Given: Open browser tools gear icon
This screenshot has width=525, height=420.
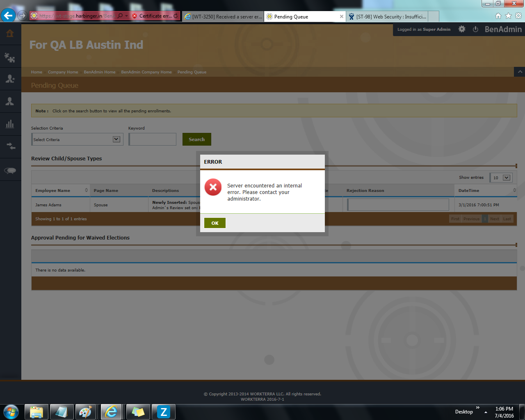Looking at the screenshot, I should coord(518,16).
